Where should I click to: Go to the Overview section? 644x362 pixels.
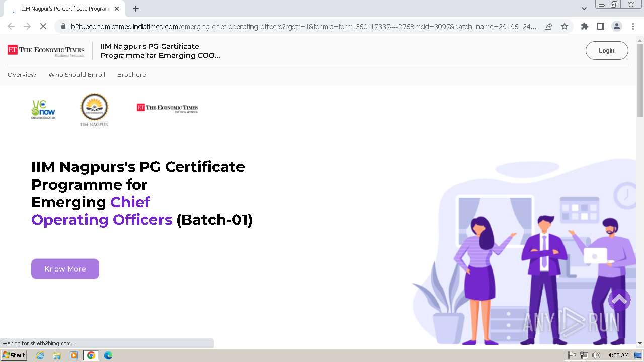point(22,75)
